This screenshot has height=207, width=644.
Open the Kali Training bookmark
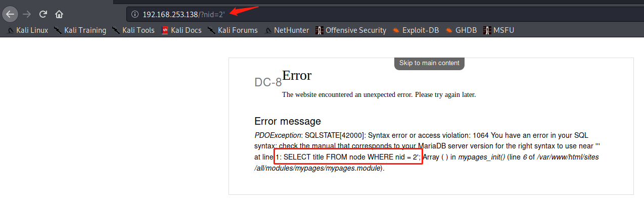click(80, 30)
